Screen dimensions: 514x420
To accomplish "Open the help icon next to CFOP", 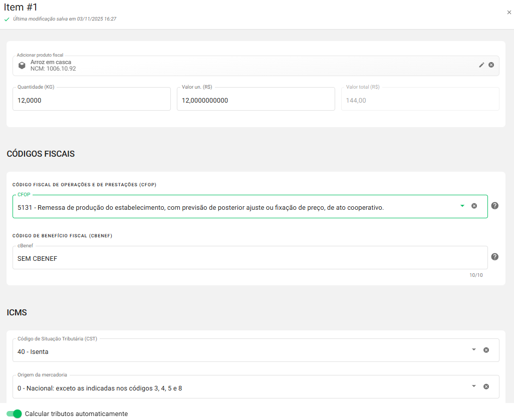I will [494, 206].
